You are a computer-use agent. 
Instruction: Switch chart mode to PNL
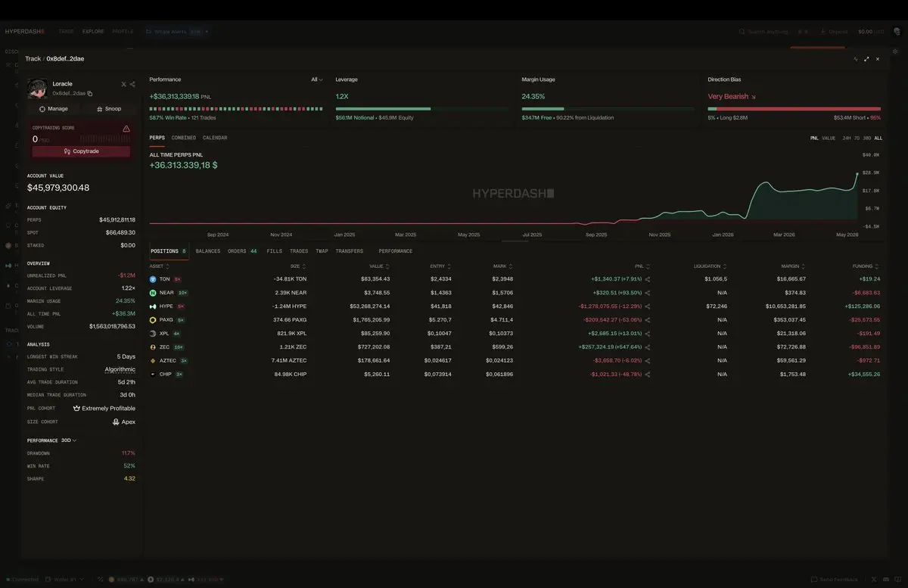tap(814, 138)
